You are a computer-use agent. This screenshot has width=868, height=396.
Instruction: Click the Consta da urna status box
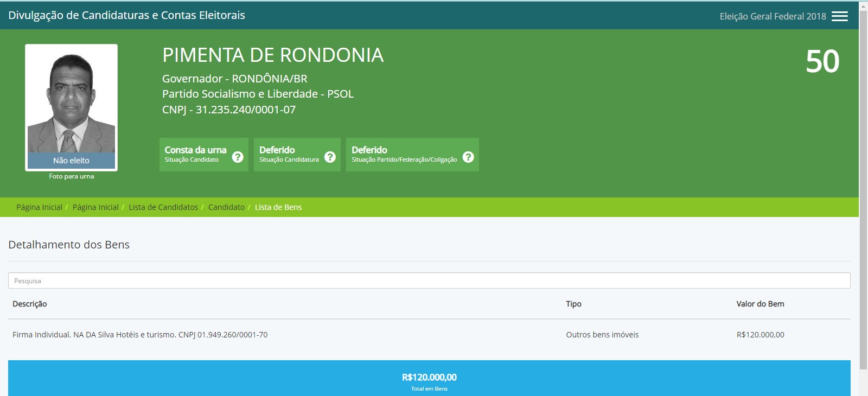point(195,154)
